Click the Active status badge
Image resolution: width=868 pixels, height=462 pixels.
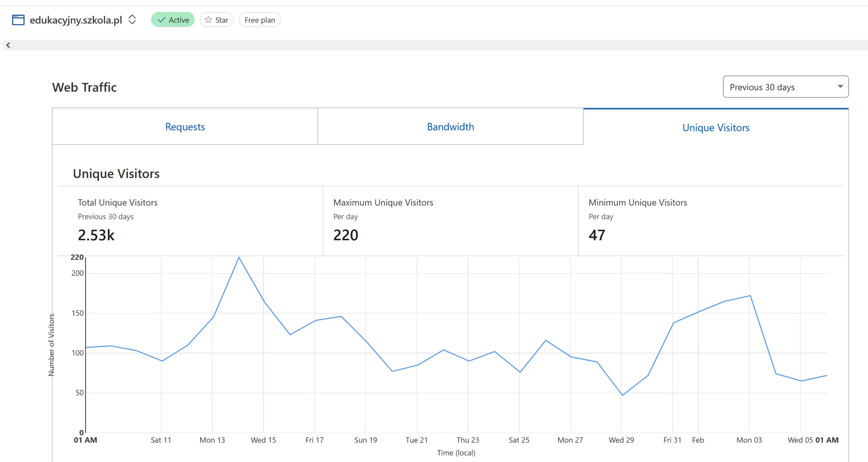click(x=173, y=20)
